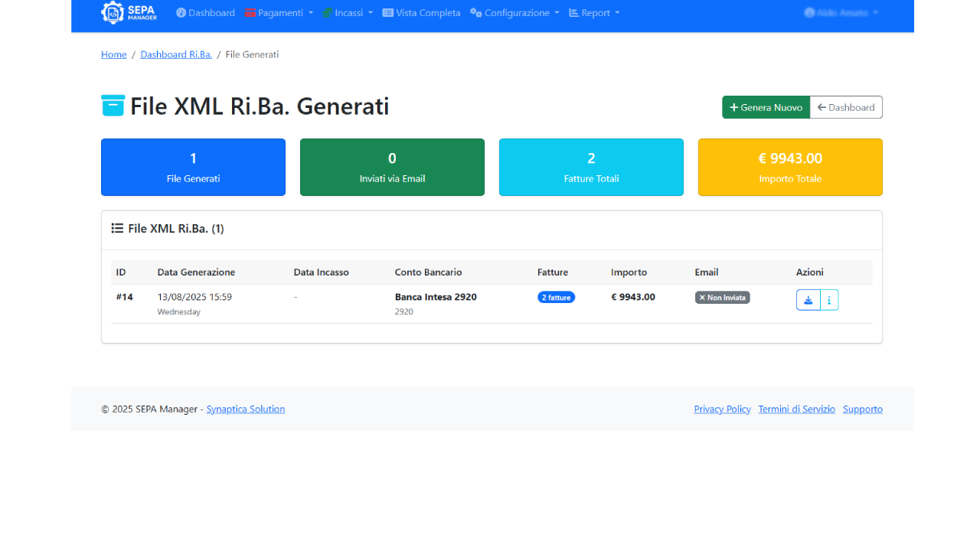980x551 pixels.
Task: Click the Conto Bancario column header
Action: tap(428, 272)
